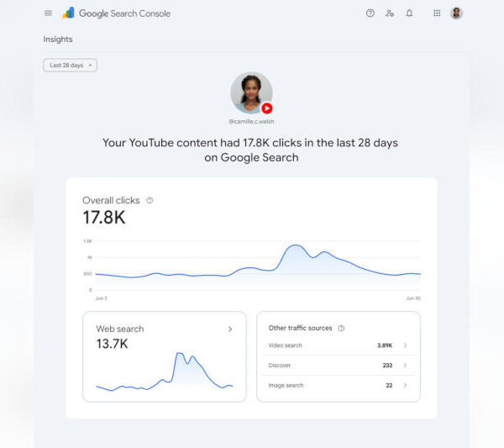Expand the Video search row chevron
This screenshot has width=504, height=448.
405,345
